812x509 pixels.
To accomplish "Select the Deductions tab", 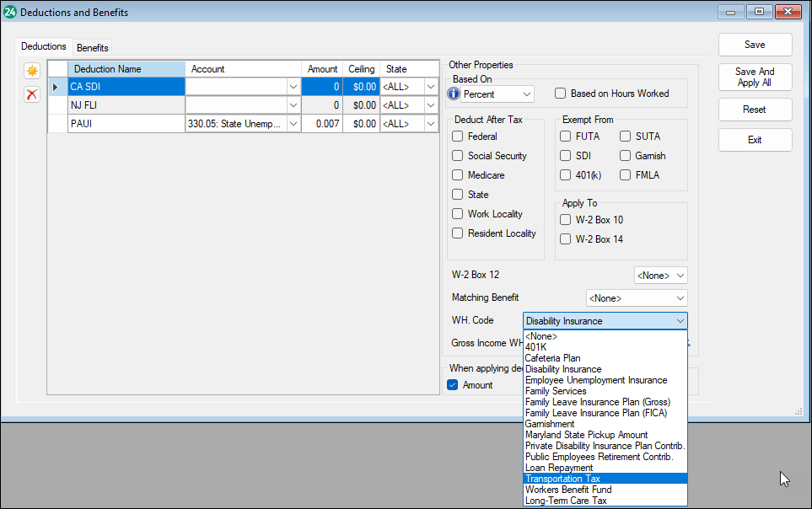I will click(x=44, y=46).
